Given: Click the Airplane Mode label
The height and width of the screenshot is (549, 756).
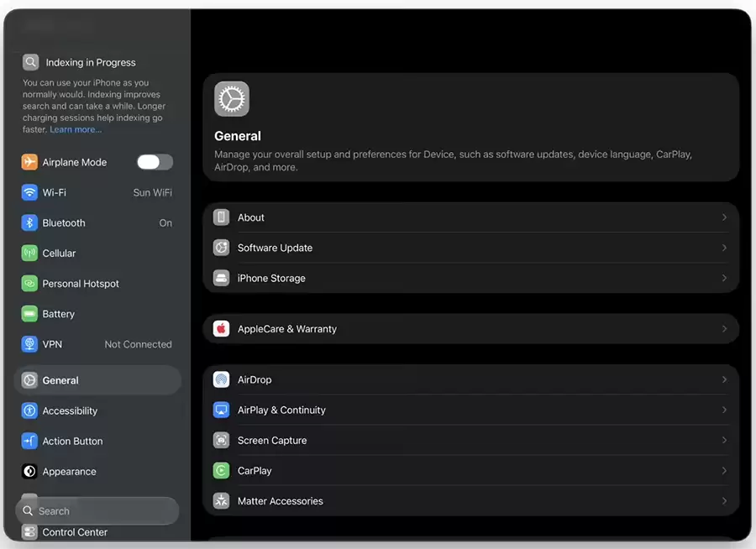Looking at the screenshot, I should coord(74,162).
